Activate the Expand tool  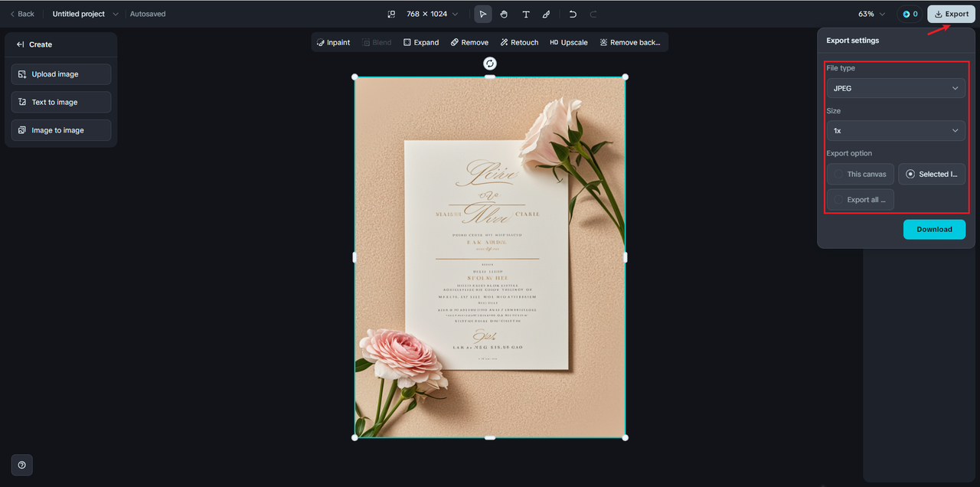(421, 42)
